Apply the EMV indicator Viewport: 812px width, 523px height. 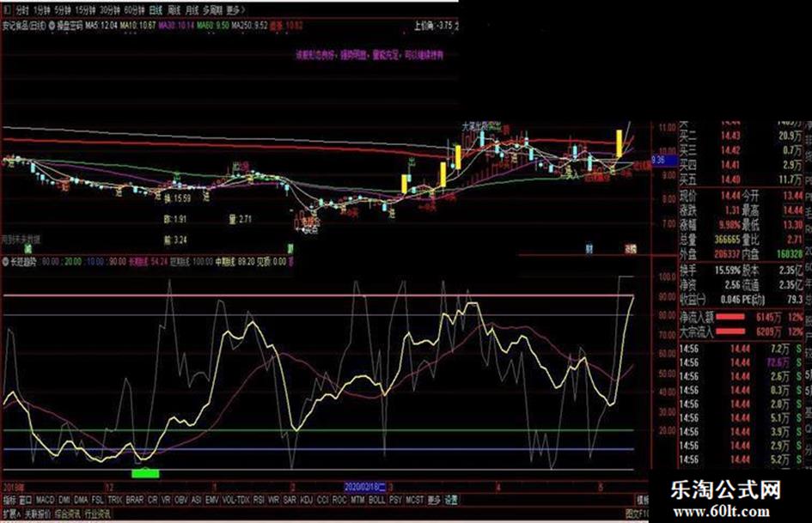click(211, 500)
